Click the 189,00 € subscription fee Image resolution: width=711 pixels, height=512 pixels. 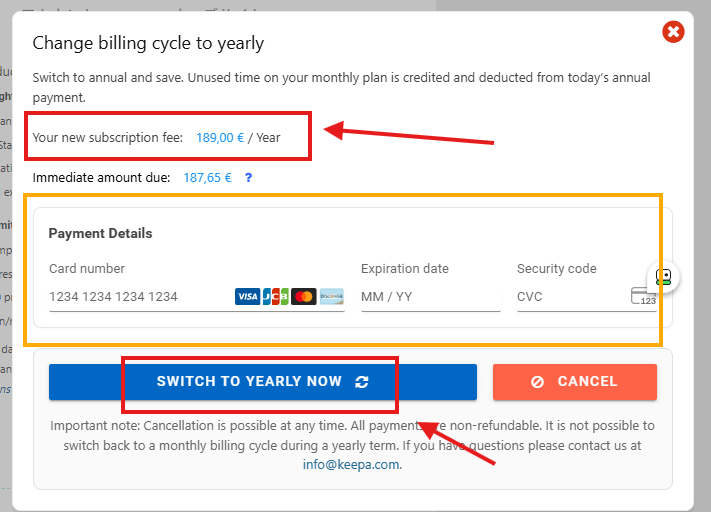coord(220,138)
